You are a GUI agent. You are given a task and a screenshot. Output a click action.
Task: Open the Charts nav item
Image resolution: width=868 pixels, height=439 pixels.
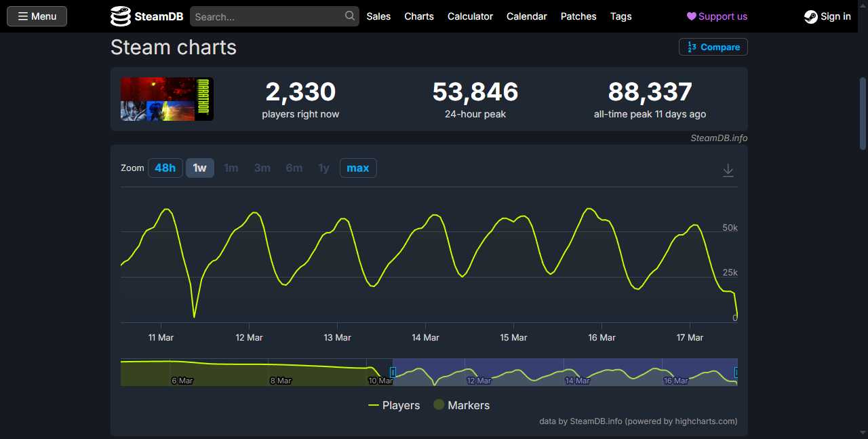click(x=419, y=16)
